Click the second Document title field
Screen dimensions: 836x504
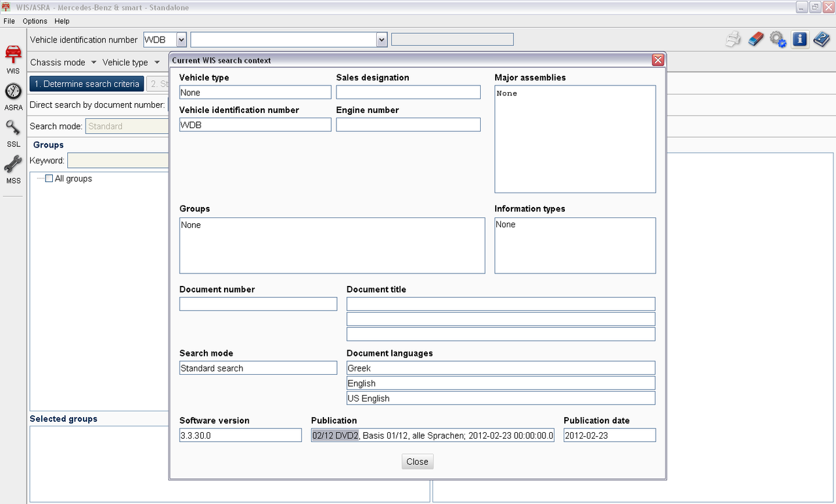click(501, 319)
